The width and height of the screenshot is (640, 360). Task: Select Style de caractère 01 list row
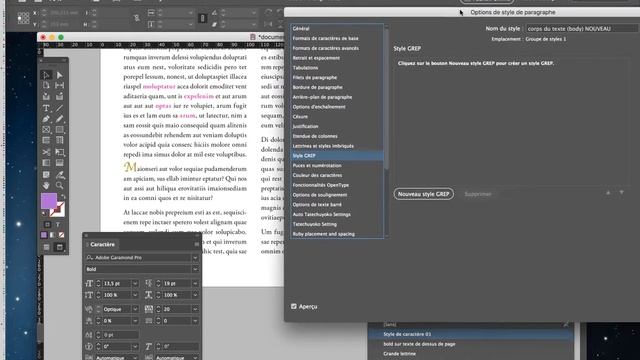tap(471, 334)
